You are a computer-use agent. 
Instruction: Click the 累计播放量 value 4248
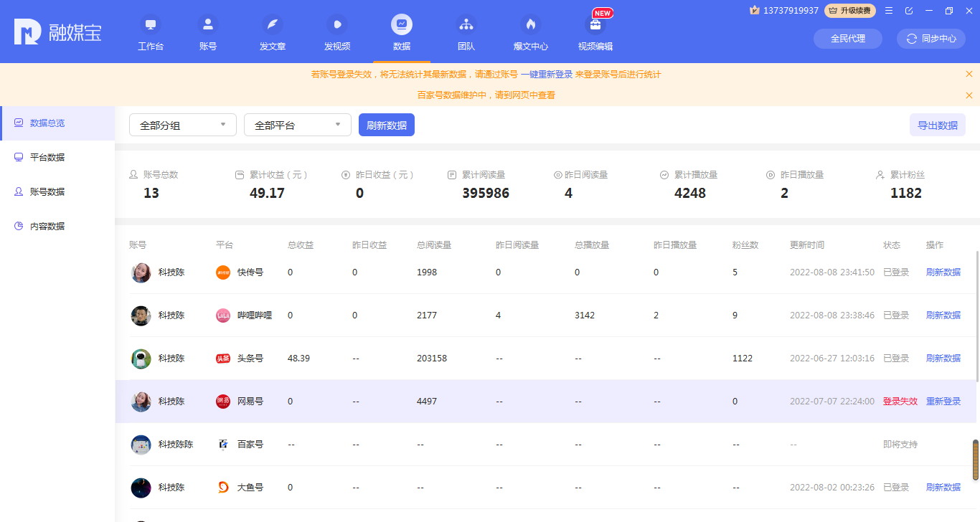690,194
